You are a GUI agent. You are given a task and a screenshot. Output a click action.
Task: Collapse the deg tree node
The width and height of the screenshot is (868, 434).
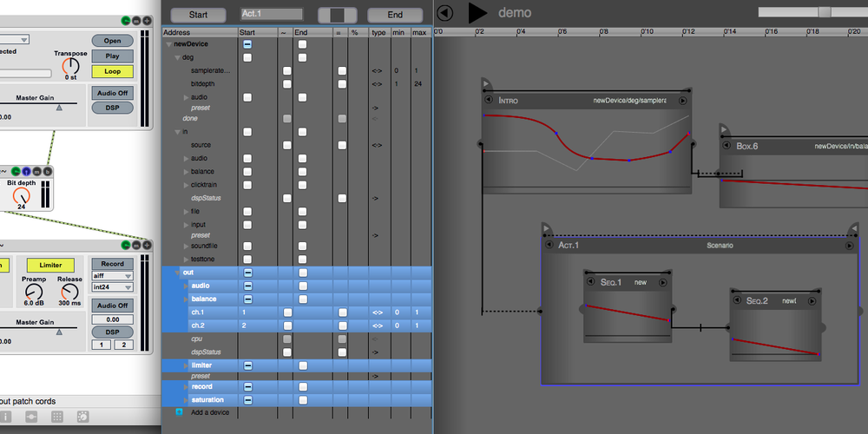[x=177, y=57]
